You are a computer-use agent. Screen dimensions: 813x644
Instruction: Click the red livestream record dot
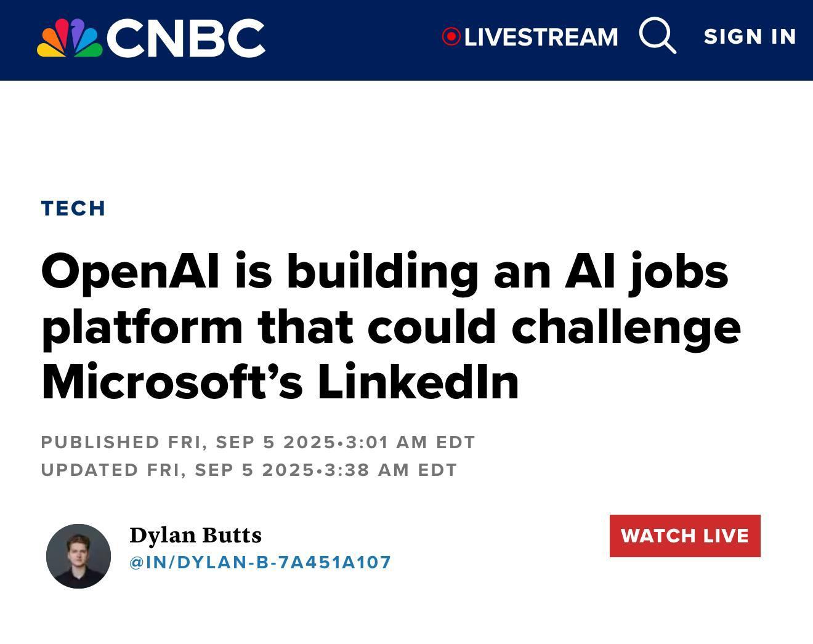[451, 37]
